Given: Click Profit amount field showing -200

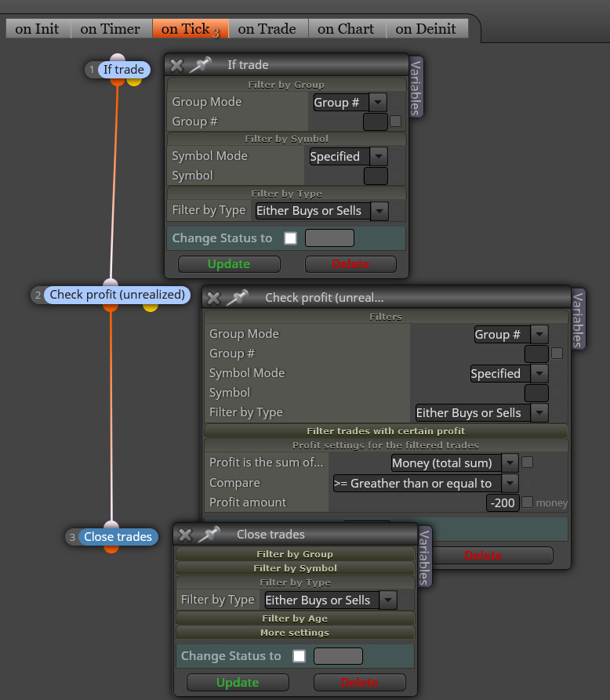Looking at the screenshot, I should (x=503, y=503).
